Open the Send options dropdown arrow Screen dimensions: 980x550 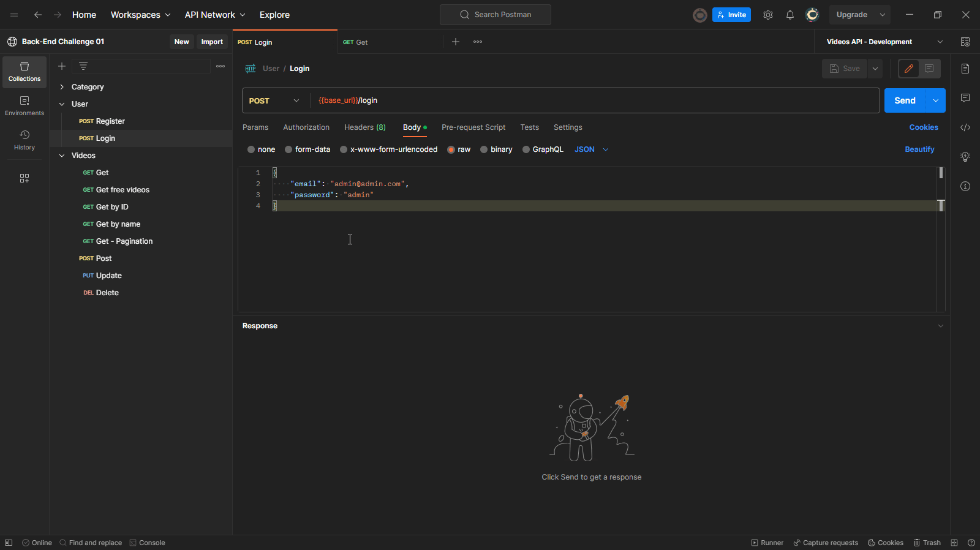(x=936, y=100)
